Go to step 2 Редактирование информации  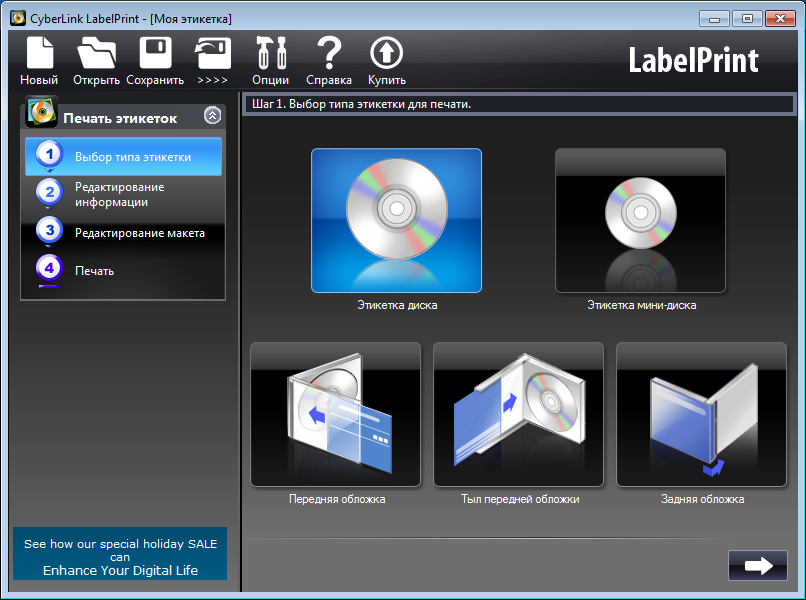pos(123,194)
